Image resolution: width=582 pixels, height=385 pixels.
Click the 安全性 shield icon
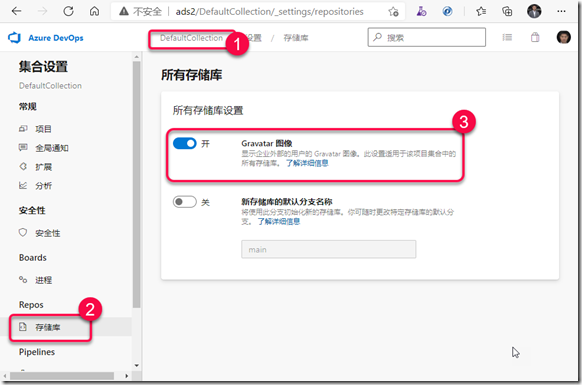click(23, 232)
